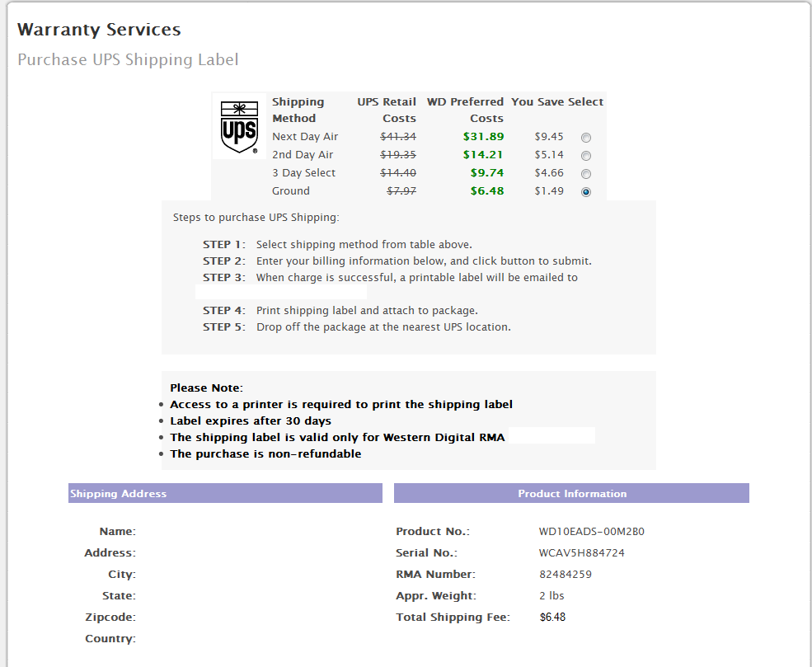The width and height of the screenshot is (812, 667).
Task: Click the Next Day Air method label
Action: [305, 136]
